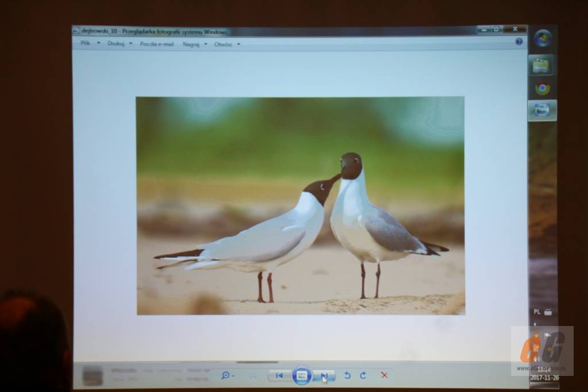The width and height of the screenshot is (588, 392).
Task: Rotate the photo counterclockwise
Action: coord(347,375)
